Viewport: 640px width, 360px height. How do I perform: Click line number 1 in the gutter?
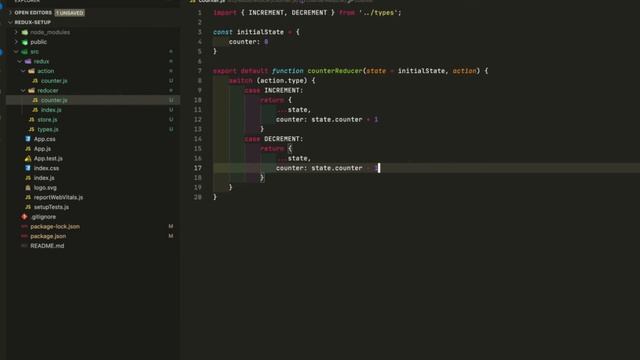click(x=200, y=13)
